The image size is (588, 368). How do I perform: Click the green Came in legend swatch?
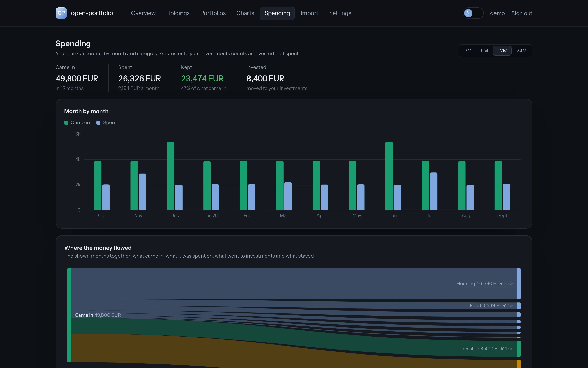66,123
